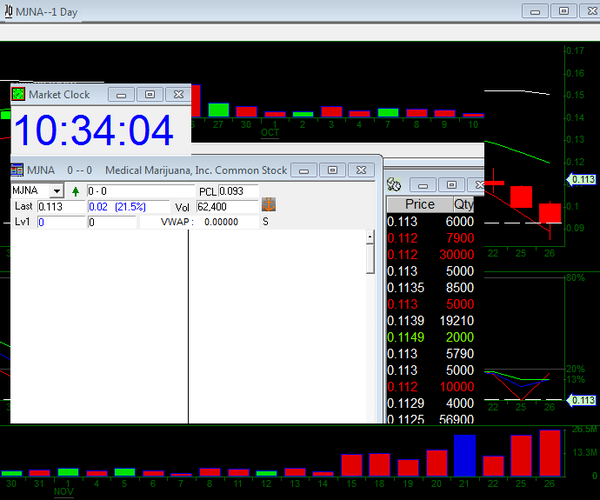Minimize the Market Clock window
The image size is (600, 500).
click(x=122, y=94)
